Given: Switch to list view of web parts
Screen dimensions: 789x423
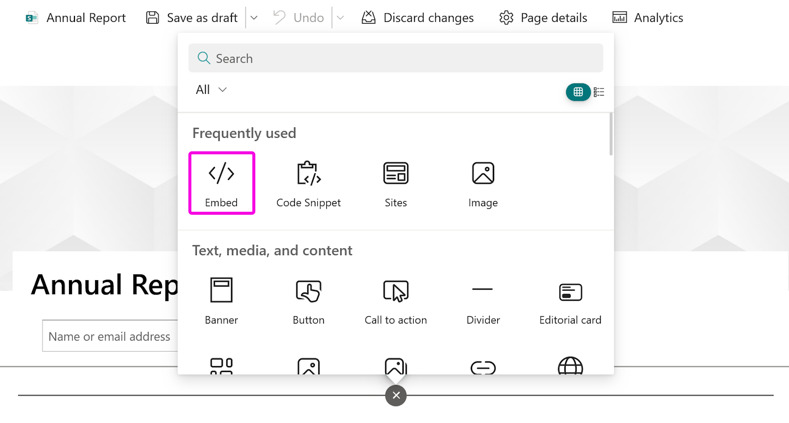Looking at the screenshot, I should [599, 92].
